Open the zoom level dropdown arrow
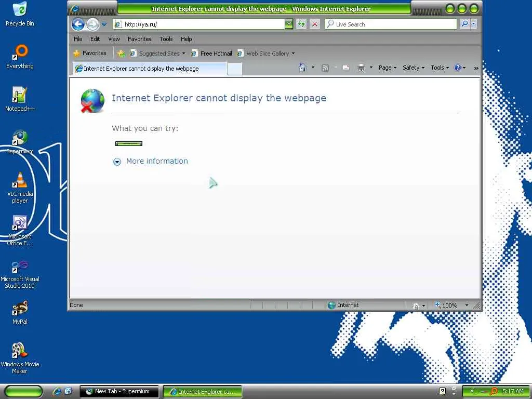 (x=467, y=305)
